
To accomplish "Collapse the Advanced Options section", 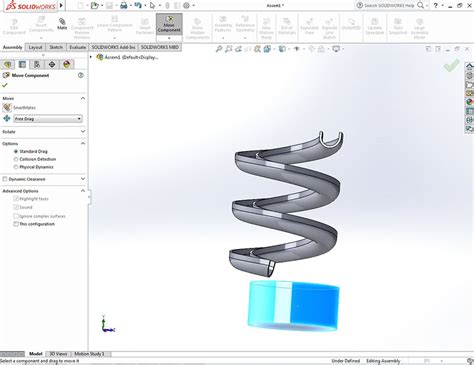I will pyautogui.click(x=83, y=191).
